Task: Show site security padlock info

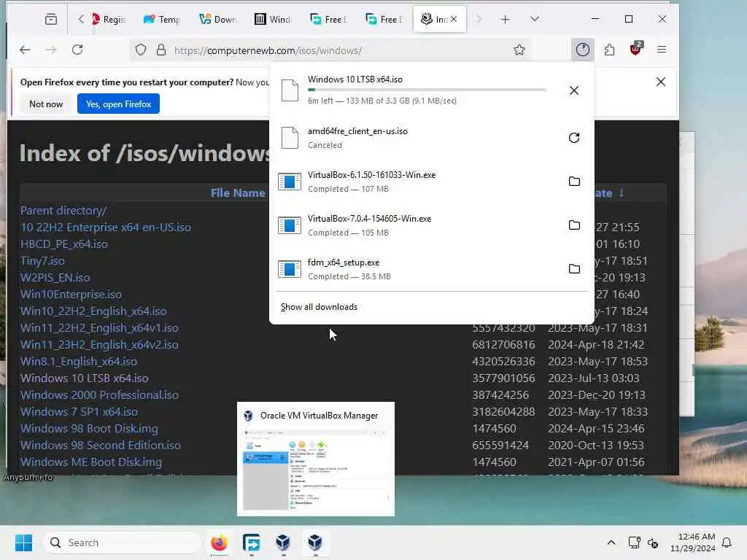Action: click(161, 50)
